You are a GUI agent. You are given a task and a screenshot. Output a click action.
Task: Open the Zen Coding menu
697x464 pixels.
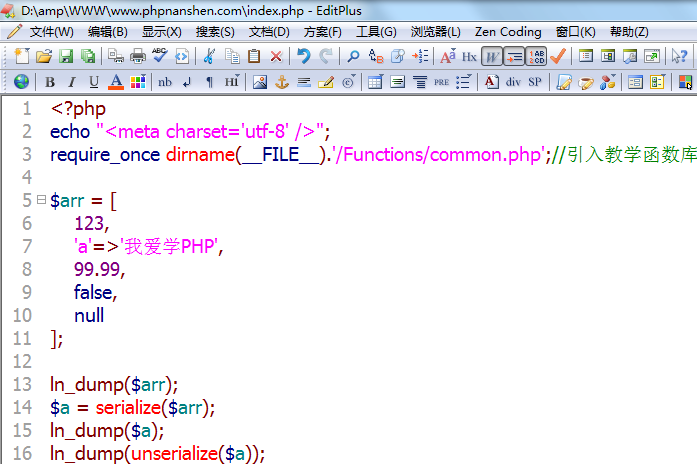[508, 32]
